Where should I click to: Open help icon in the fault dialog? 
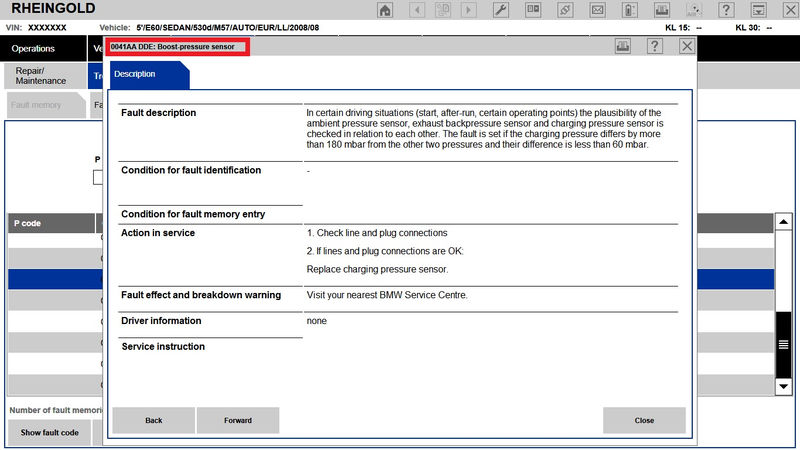[654, 46]
